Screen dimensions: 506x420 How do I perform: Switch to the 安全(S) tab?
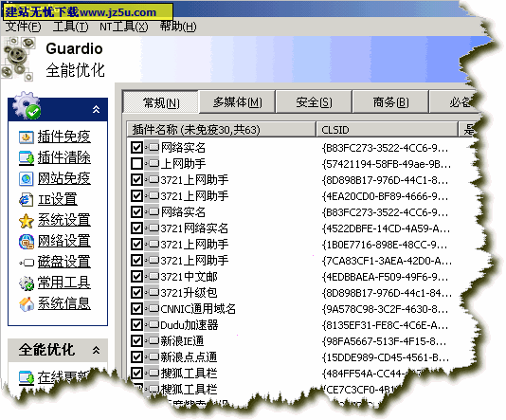coord(314,102)
